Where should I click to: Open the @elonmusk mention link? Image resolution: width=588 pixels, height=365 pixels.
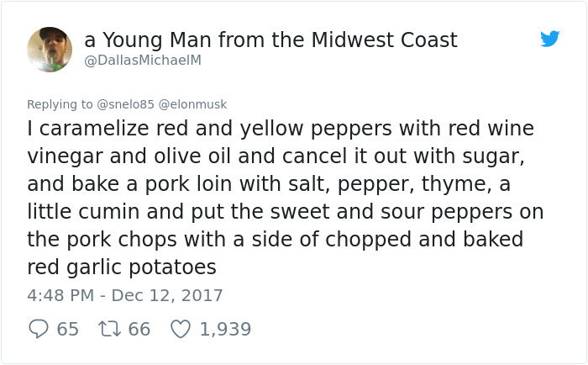[x=192, y=104]
